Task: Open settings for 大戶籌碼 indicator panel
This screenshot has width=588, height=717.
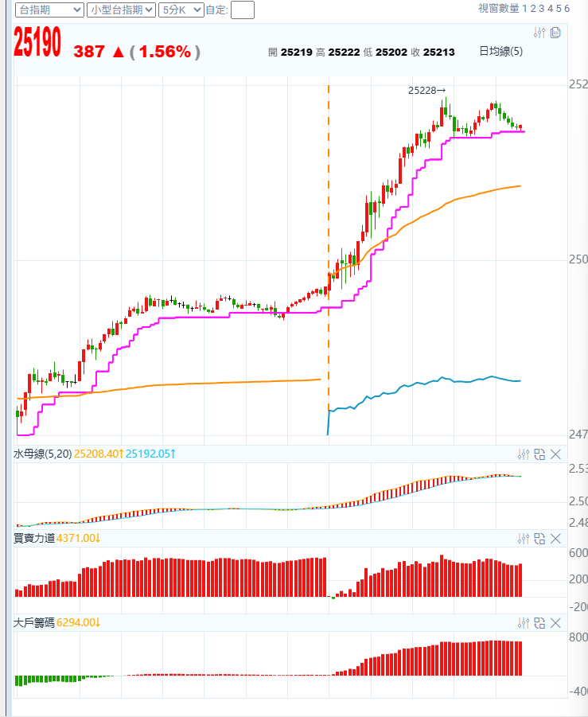Action: coord(523,623)
